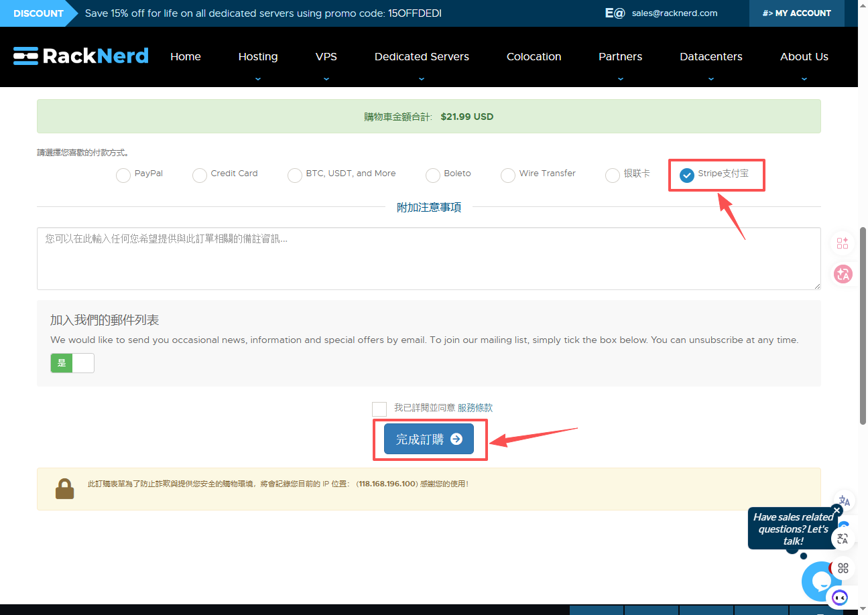Image resolution: width=868 pixels, height=615 pixels.
Task: Select Credit Card payment method
Action: [x=200, y=176]
